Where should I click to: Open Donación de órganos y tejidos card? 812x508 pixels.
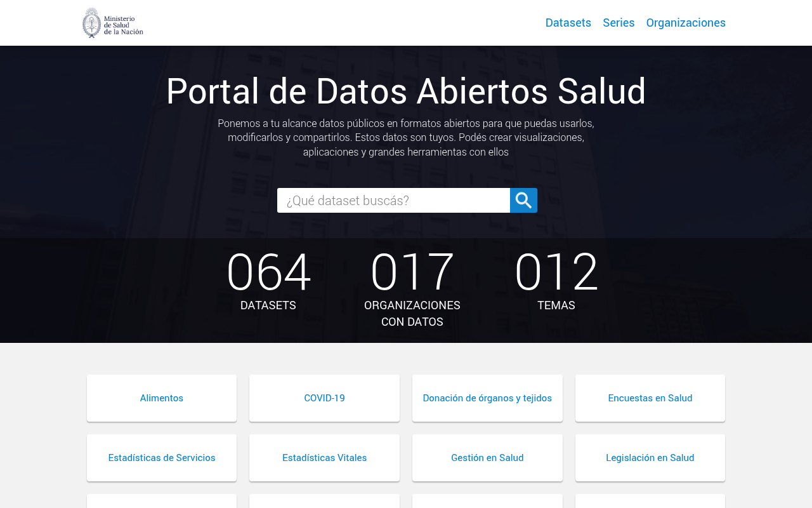point(487,398)
